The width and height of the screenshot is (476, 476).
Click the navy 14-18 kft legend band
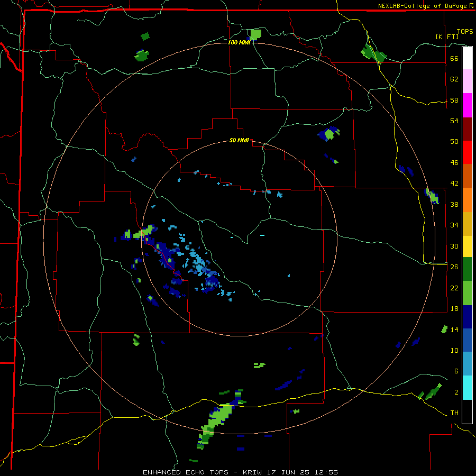click(x=467, y=317)
